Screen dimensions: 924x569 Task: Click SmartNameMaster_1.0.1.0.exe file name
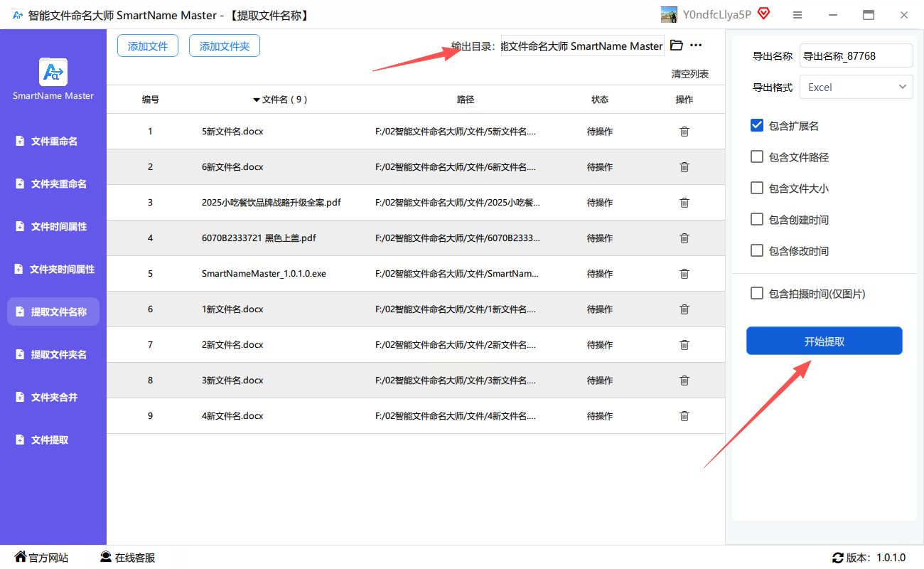pyautogui.click(x=264, y=274)
